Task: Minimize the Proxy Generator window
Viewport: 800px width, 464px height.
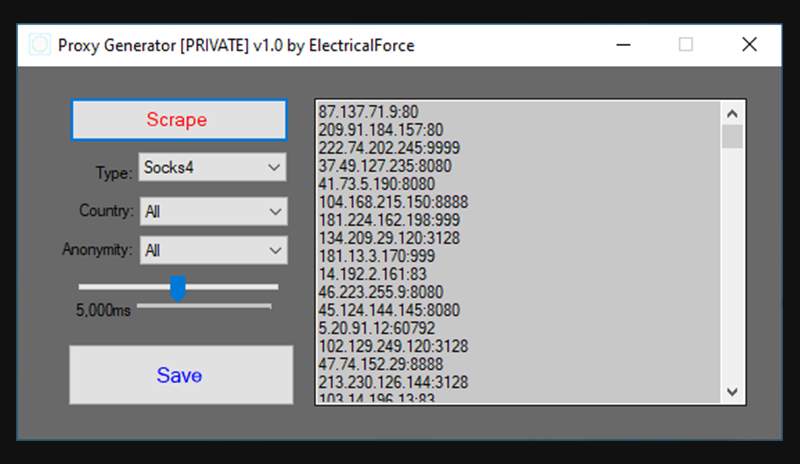Action: 624,45
